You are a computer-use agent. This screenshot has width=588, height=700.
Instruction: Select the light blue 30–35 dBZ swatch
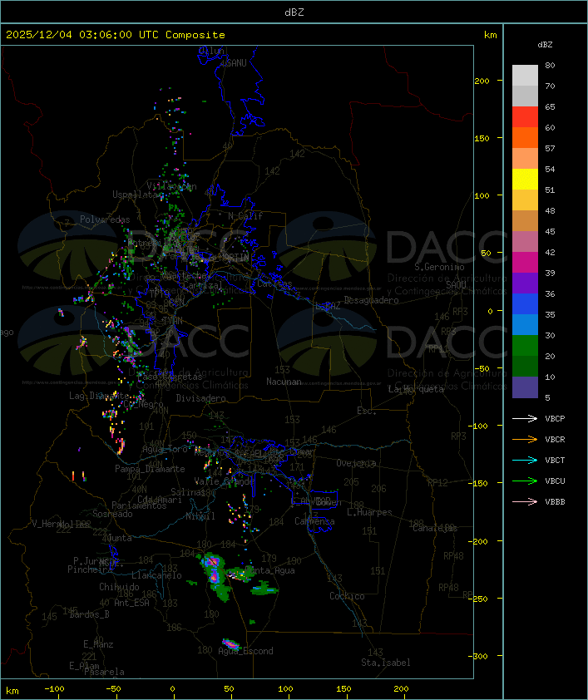pos(525,325)
